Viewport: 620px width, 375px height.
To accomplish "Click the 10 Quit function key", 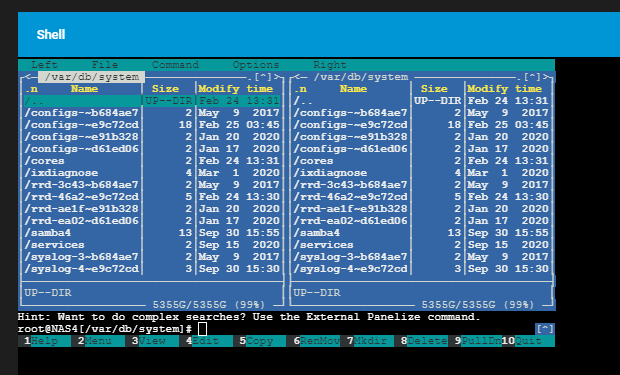I will (x=528, y=341).
